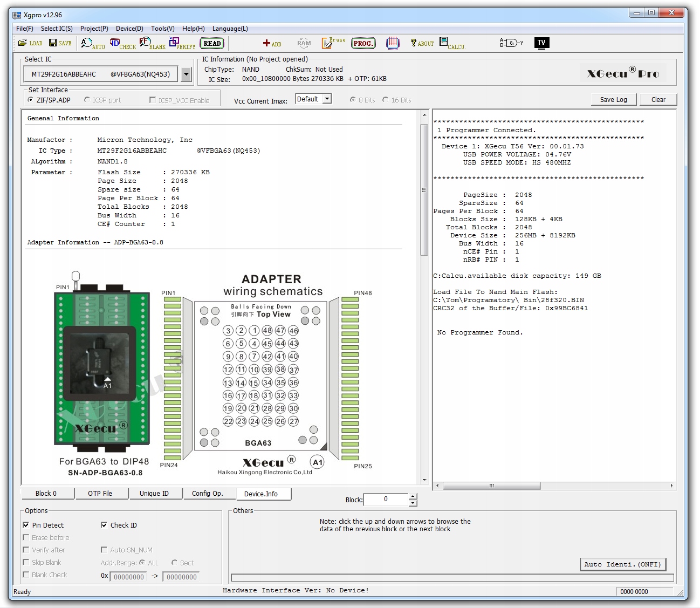This screenshot has height=608, width=700.
Task: Open the Select IC dropdown arrow
Action: pos(186,74)
